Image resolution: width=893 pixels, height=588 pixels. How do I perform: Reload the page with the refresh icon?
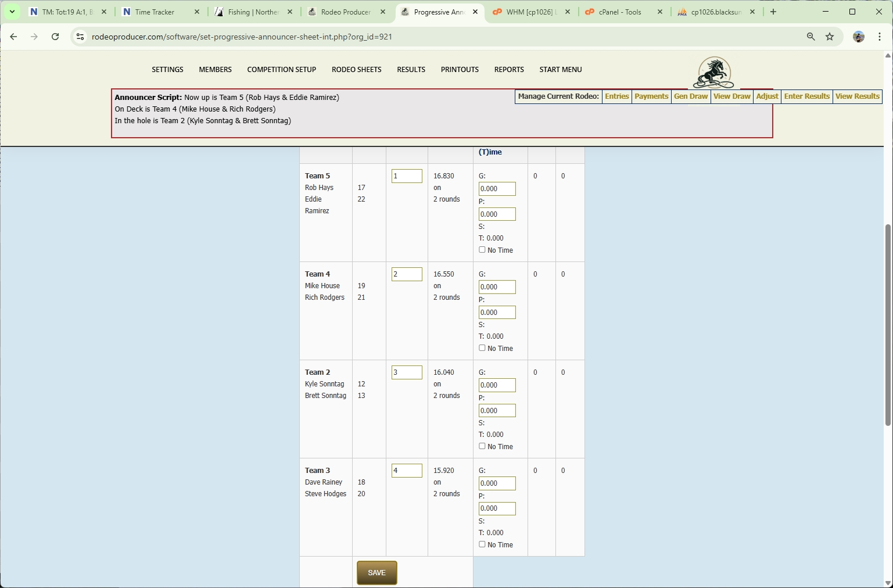coord(55,37)
